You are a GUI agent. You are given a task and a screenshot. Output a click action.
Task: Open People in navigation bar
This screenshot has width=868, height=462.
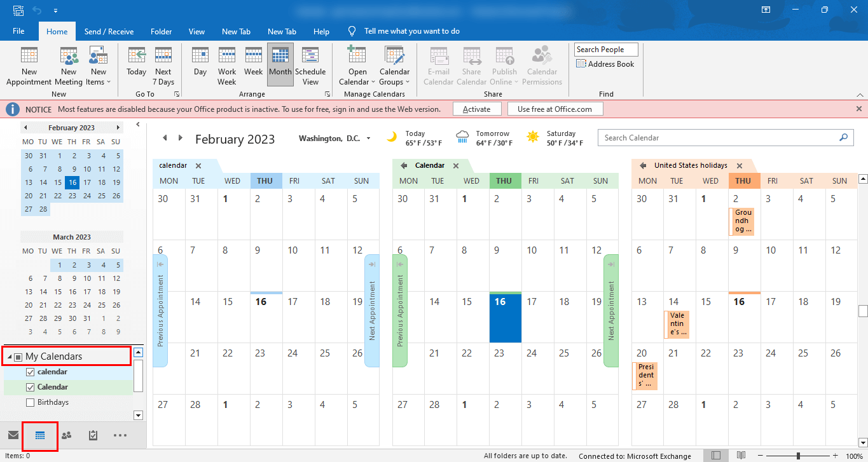click(x=66, y=435)
